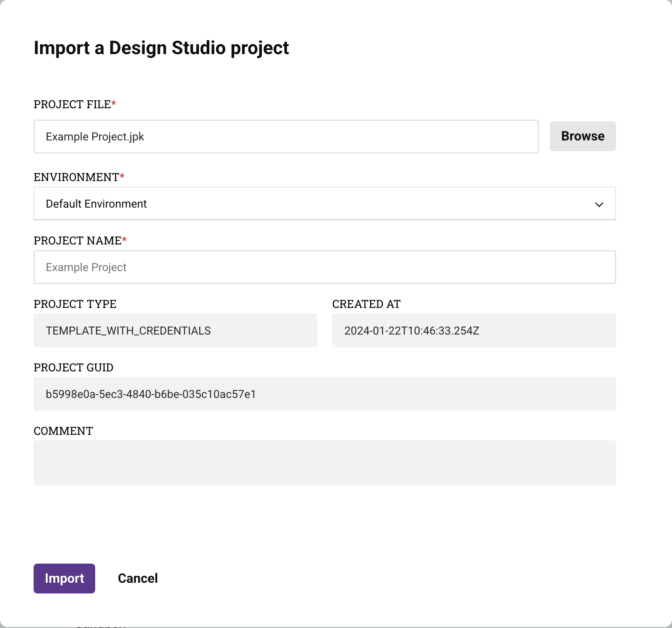Click the Created At timestamp field
672x628 pixels.
pyautogui.click(x=474, y=330)
